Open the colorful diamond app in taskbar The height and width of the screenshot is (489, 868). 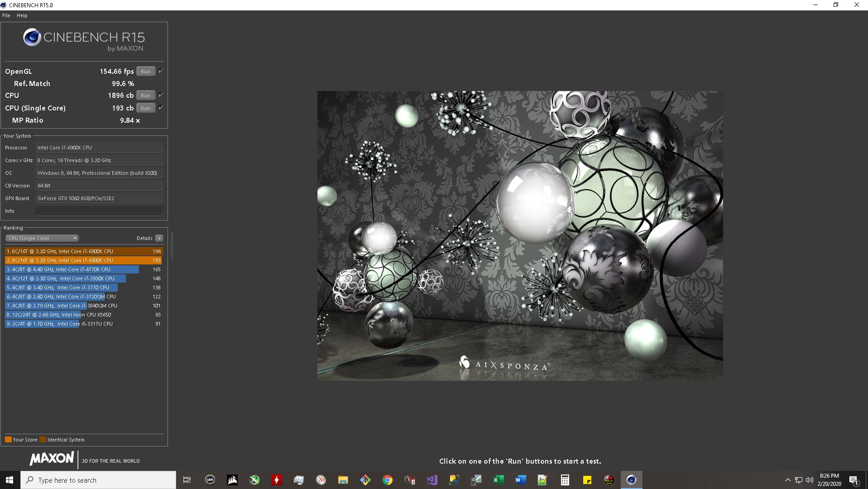[x=365, y=480]
